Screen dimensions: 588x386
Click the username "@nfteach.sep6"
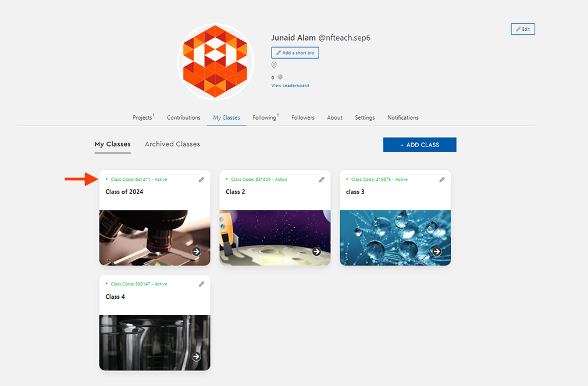(344, 38)
